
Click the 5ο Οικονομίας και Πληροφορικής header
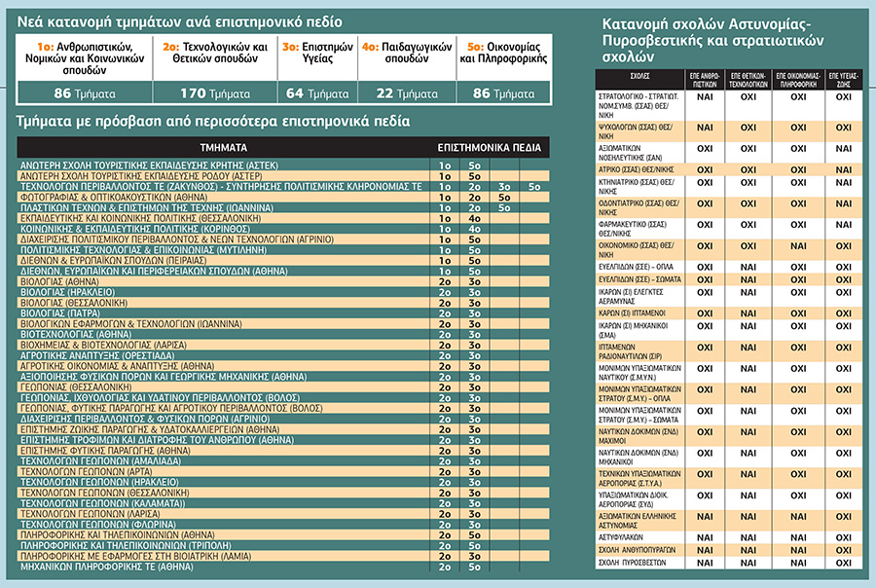pyautogui.click(x=504, y=53)
